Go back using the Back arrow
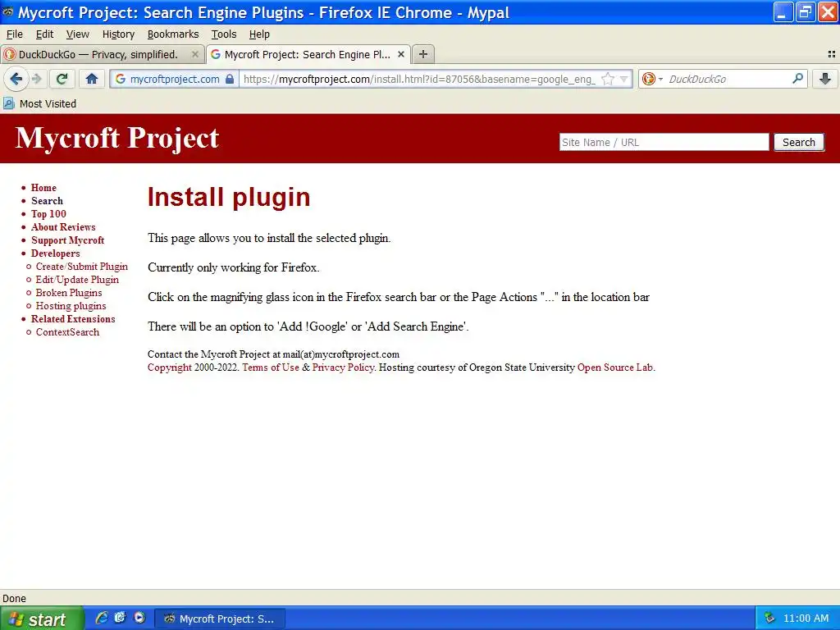Screen dimensions: 840x630 [16, 80]
